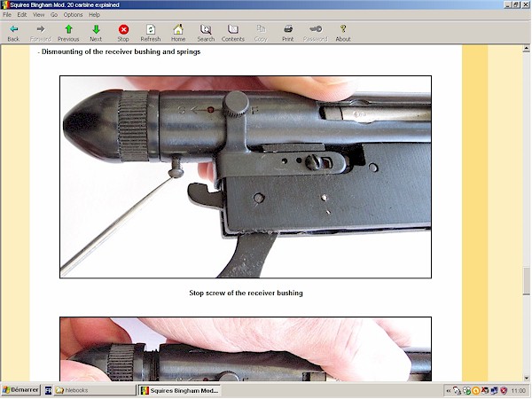
Task: Click the clock showing 11:00
Action: (x=519, y=391)
